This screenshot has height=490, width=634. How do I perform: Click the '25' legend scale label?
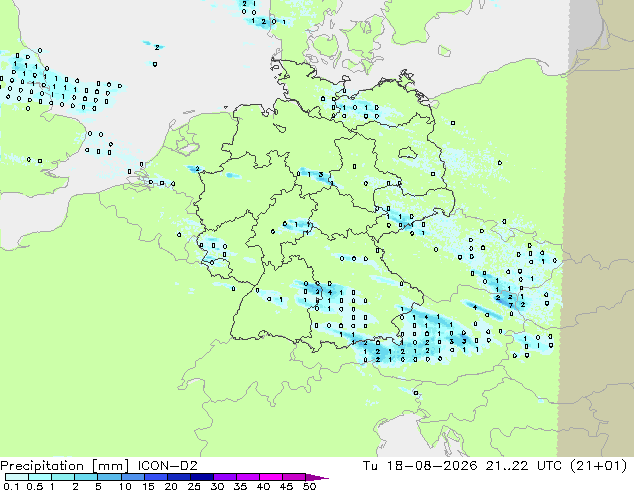click(194, 486)
